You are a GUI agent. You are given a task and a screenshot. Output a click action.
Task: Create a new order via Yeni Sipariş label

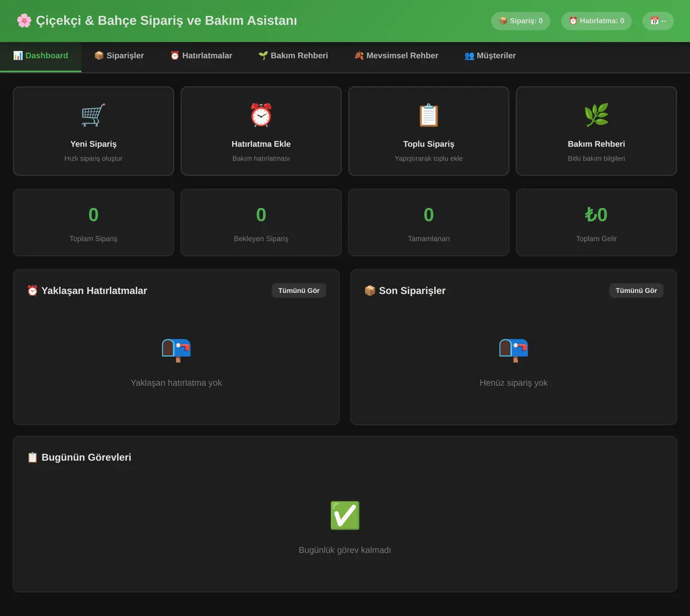[93, 144]
